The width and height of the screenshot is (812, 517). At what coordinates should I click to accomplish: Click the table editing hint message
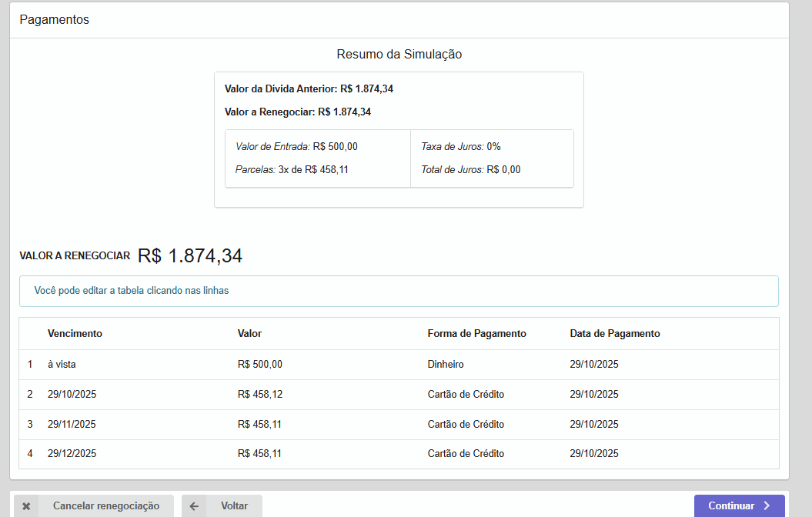coord(132,291)
